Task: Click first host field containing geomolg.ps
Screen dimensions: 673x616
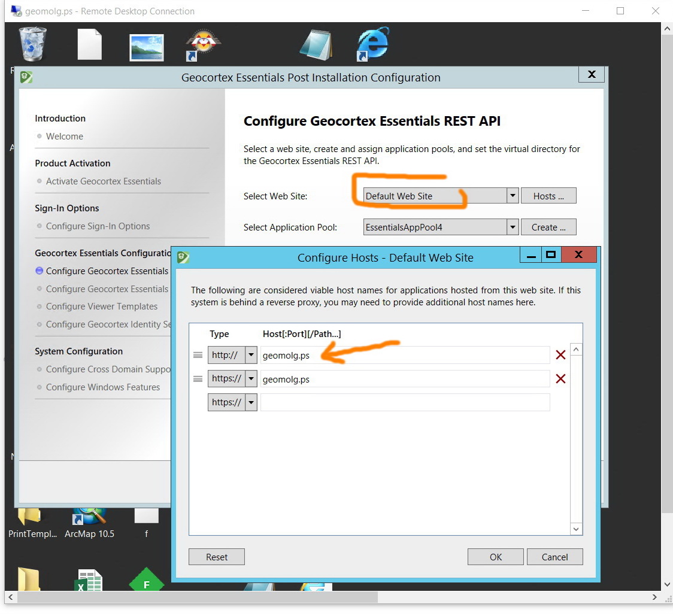Action: pyautogui.click(x=405, y=355)
